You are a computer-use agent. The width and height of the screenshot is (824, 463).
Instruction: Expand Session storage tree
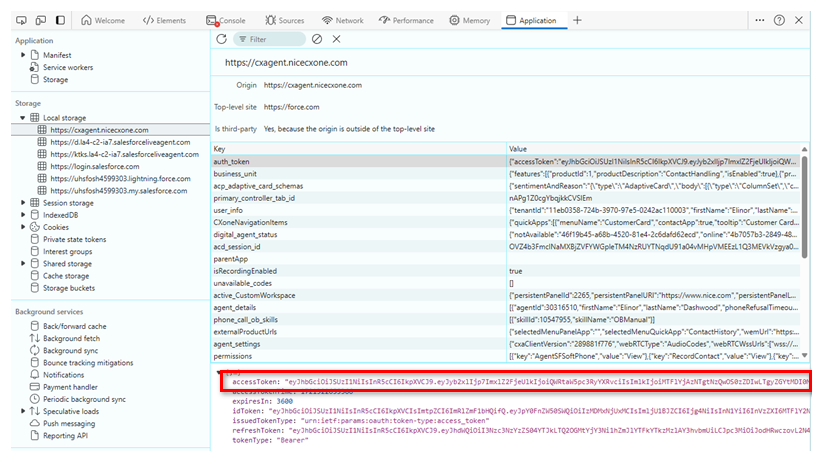tap(23, 203)
